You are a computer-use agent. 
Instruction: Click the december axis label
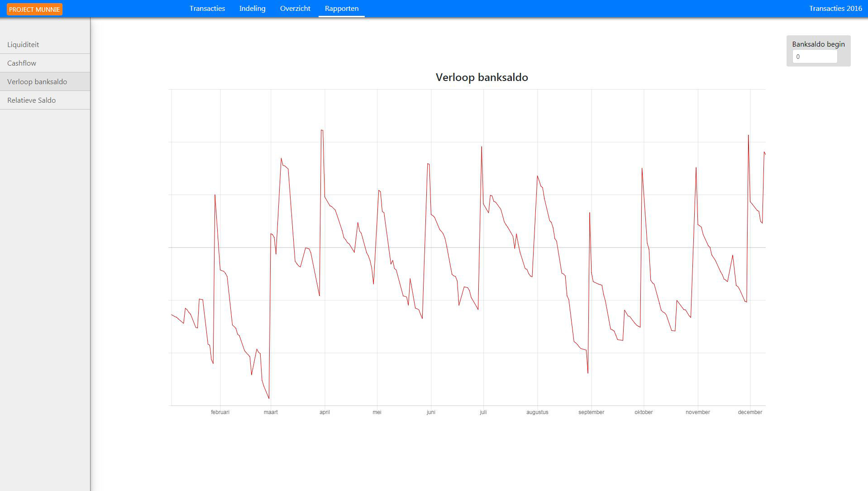point(750,412)
